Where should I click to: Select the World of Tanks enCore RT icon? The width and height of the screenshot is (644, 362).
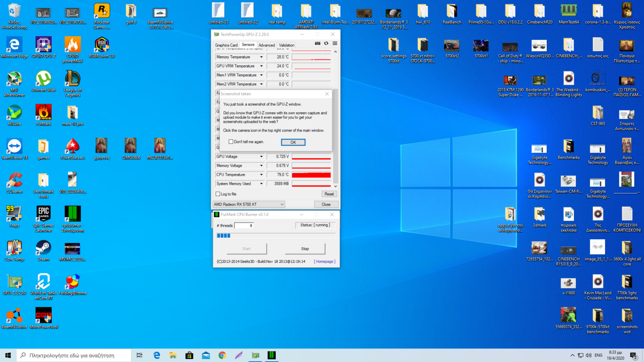coord(43,287)
